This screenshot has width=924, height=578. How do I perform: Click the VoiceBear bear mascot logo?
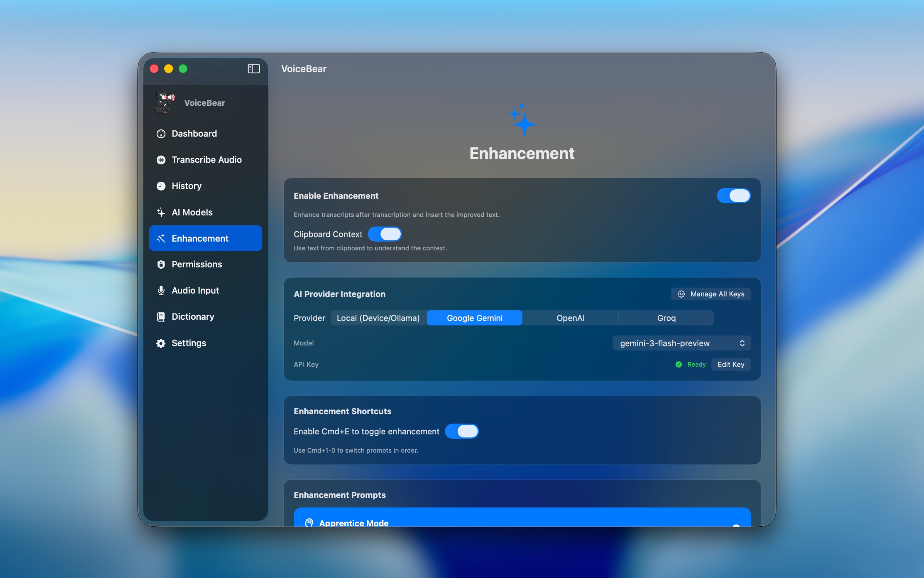click(x=165, y=103)
